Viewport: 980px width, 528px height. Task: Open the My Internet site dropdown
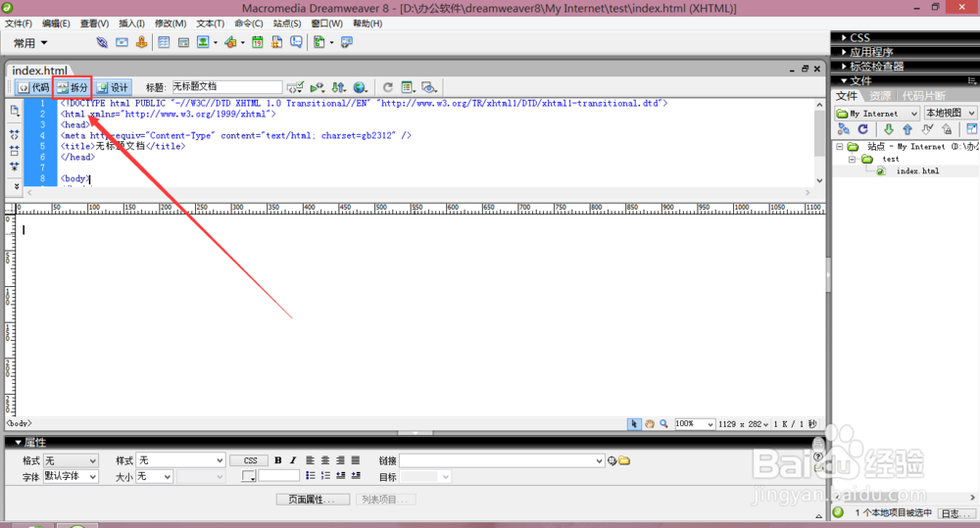[877, 113]
